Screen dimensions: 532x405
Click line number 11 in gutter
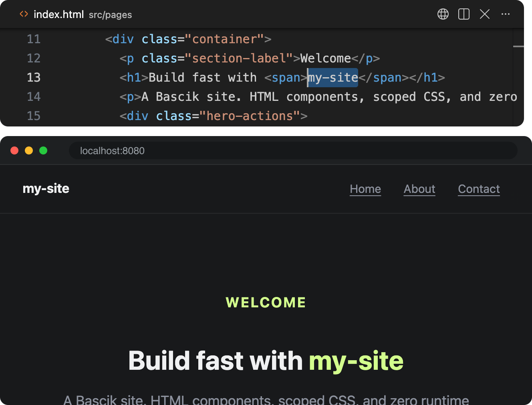(34, 39)
